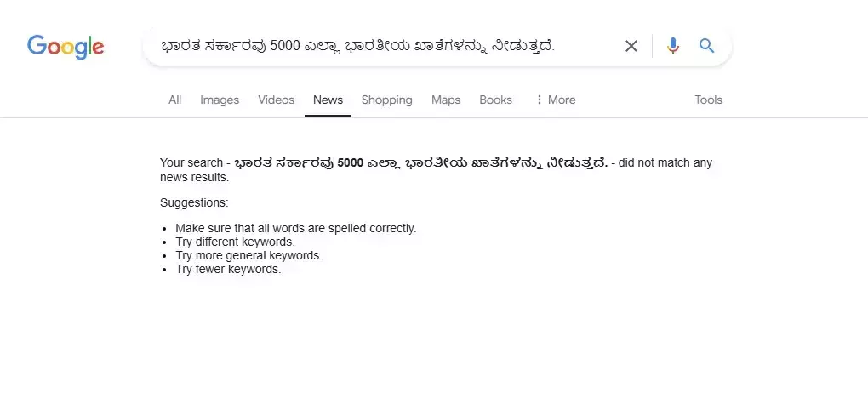The image size is (868, 399).
Task: Select the News tab
Action: 328,100
